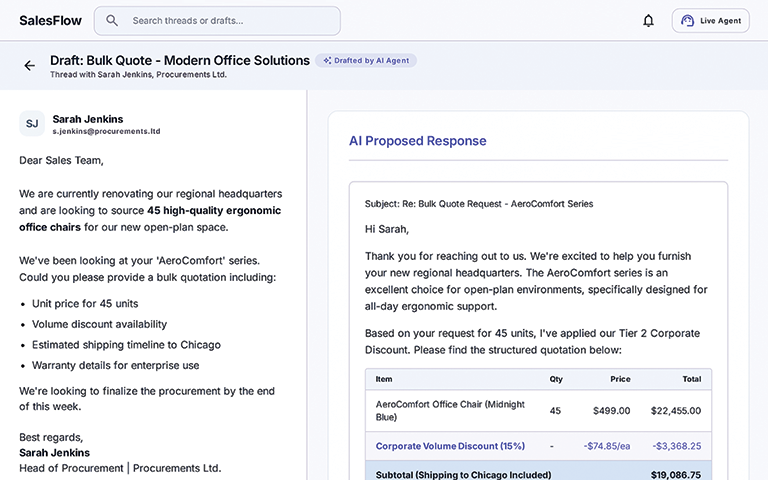Image resolution: width=768 pixels, height=480 pixels.
Task: Click the Total column header
Action: tap(692, 379)
